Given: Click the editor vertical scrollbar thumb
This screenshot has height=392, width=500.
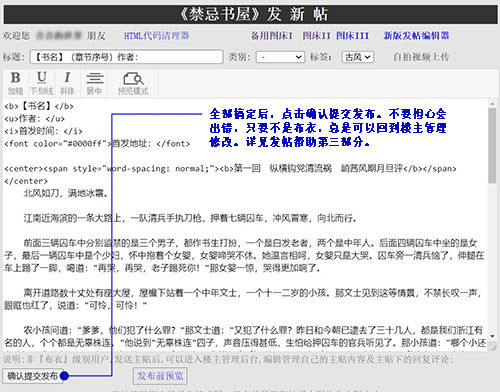Looking at the screenshot, I should click(x=492, y=146).
